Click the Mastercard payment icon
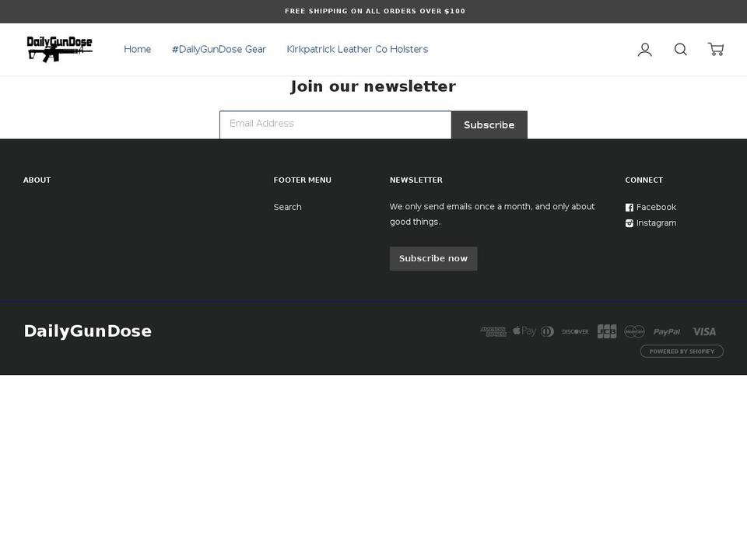 click(635, 331)
